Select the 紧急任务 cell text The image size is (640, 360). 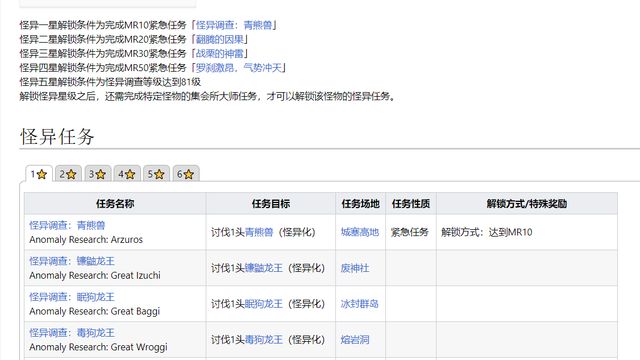coord(409,232)
